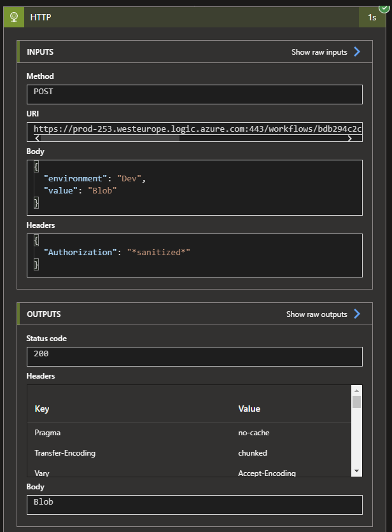Click the output headers table scroll-down arrow
Image resolution: width=392 pixels, height=532 pixels.
tap(356, 470)
